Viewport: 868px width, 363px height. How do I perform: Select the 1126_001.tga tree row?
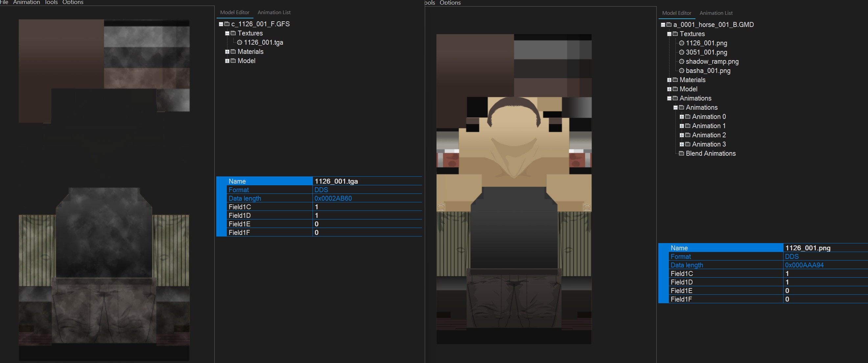[264, 42]
